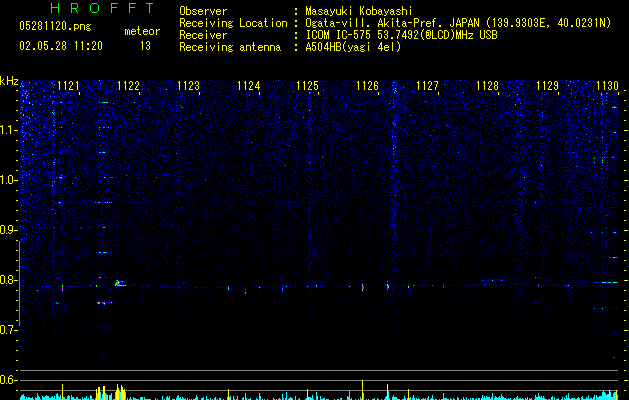Click the date stamp 02.05.28 11:20
This screenshot has height=400, width=629.
pos(61,46)
